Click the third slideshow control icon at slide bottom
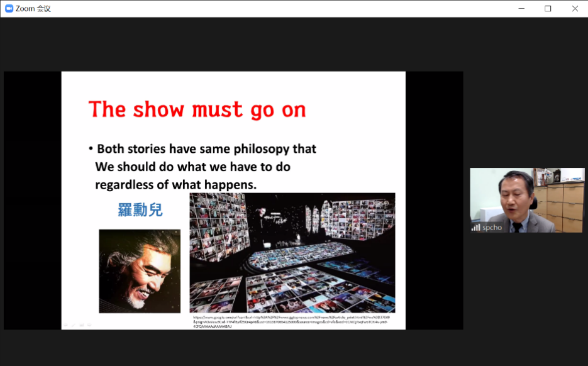588x366 pixels. tap(81, 324)
